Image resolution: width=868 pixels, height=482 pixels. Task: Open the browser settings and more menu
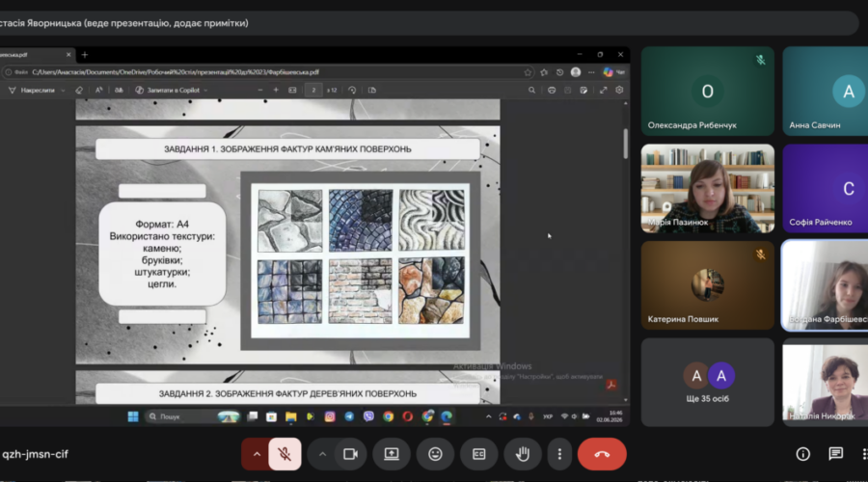pos(591,72)
